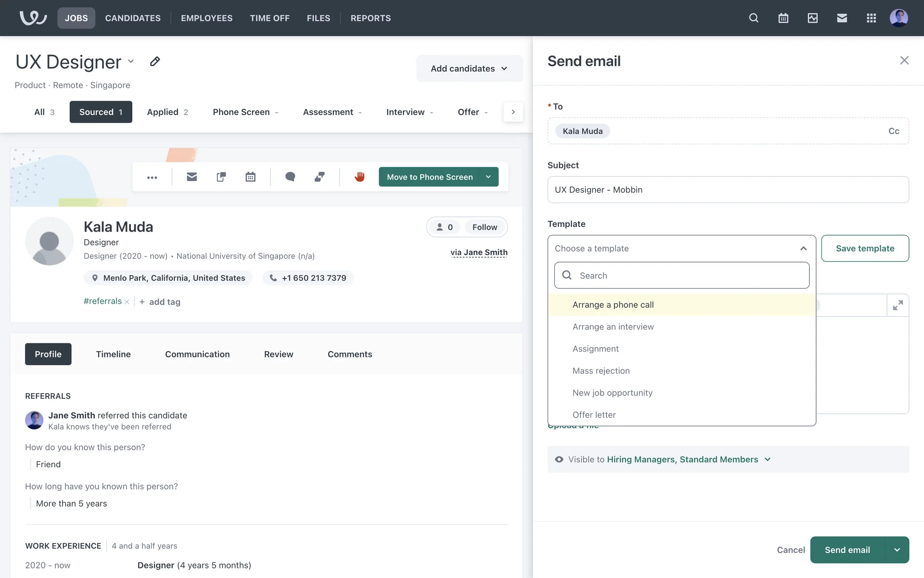This screenshot has width=924, height=578.
Task: Open the Send email split-button arrow
Action: [897, 550]
